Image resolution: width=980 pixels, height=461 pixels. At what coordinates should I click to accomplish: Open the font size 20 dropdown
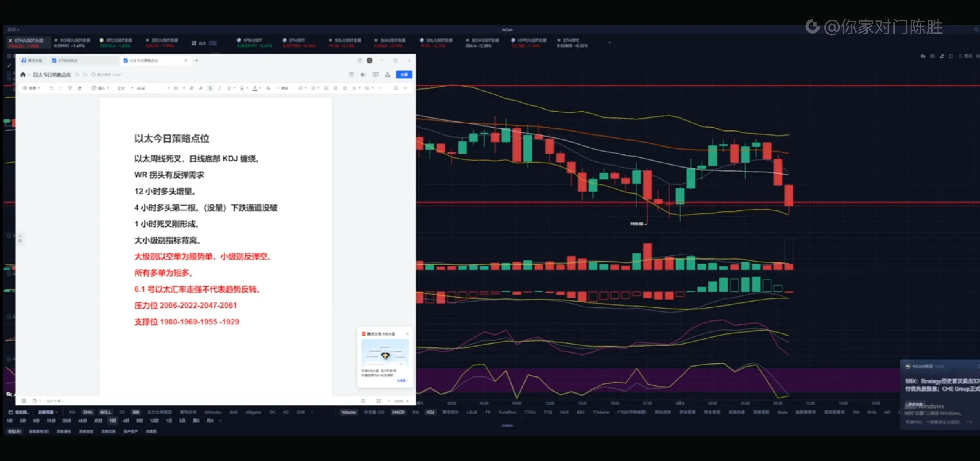tap(179, 88)
